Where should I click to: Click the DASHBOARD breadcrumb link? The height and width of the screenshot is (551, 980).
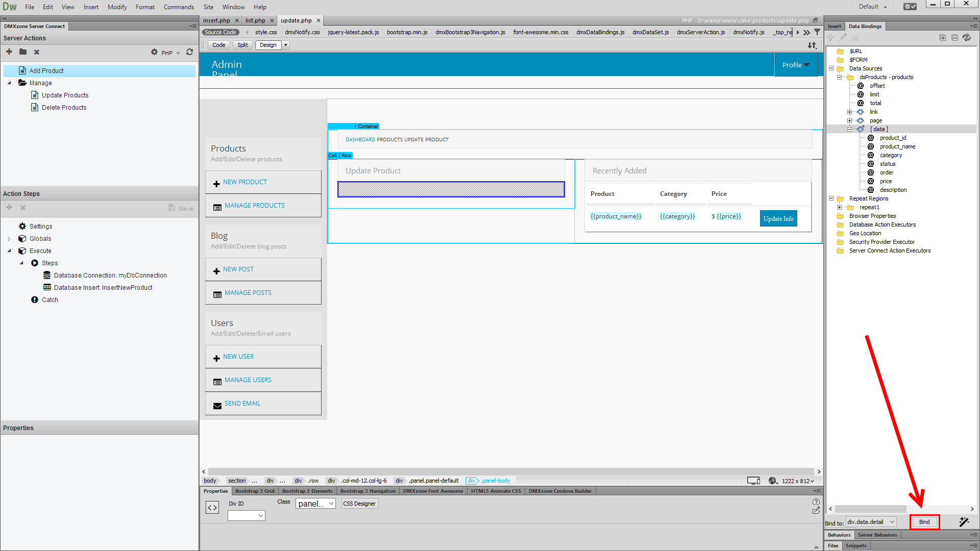click(x=360, y=140)
